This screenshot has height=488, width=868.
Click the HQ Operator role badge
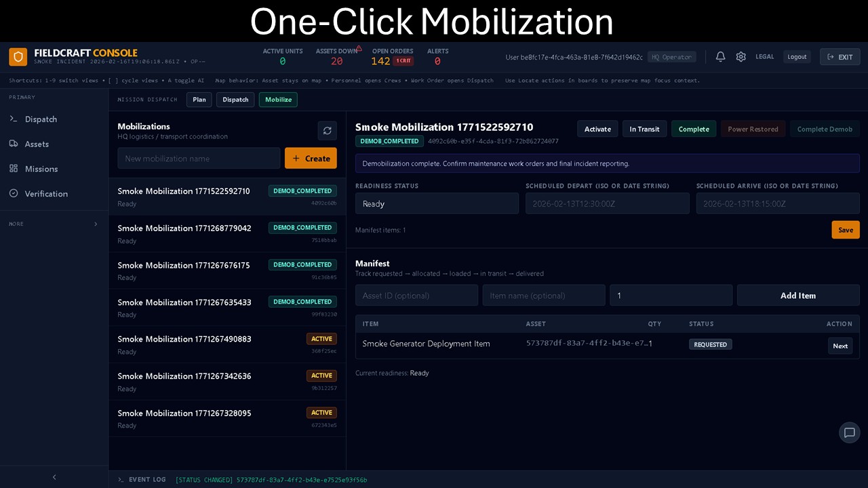pyautogui.click(x=671, y=57)
